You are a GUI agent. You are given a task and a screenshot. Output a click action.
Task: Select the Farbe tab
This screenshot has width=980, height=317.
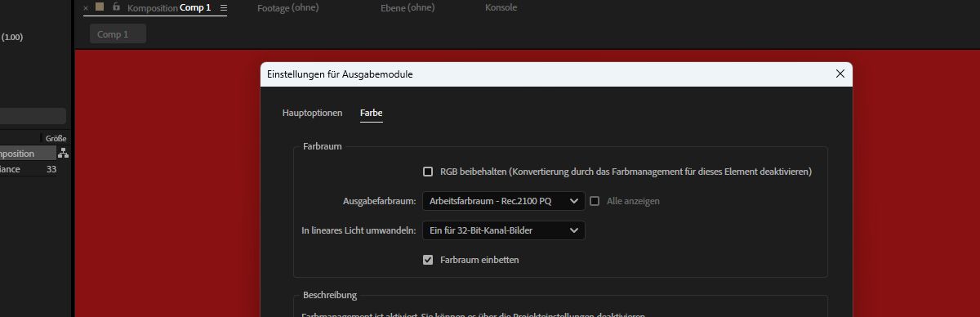point(371,113)
